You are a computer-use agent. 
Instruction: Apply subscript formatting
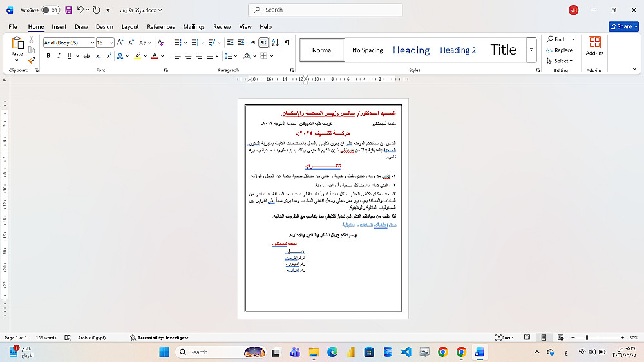click(98, 56)
